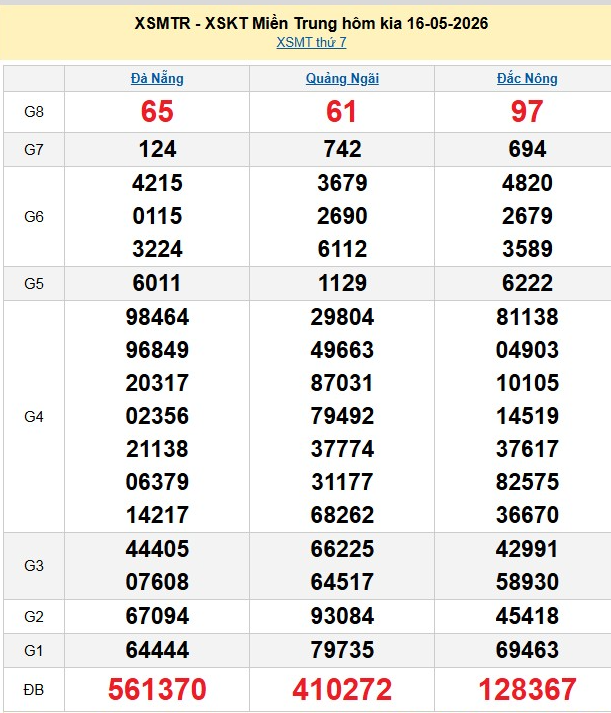Click the G1 row label
611x713 pixels.
(34, 651)
